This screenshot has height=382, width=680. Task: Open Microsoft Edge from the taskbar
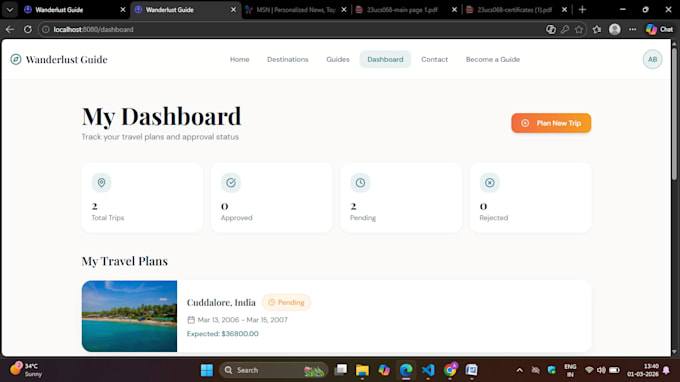[x=406, y=370]
